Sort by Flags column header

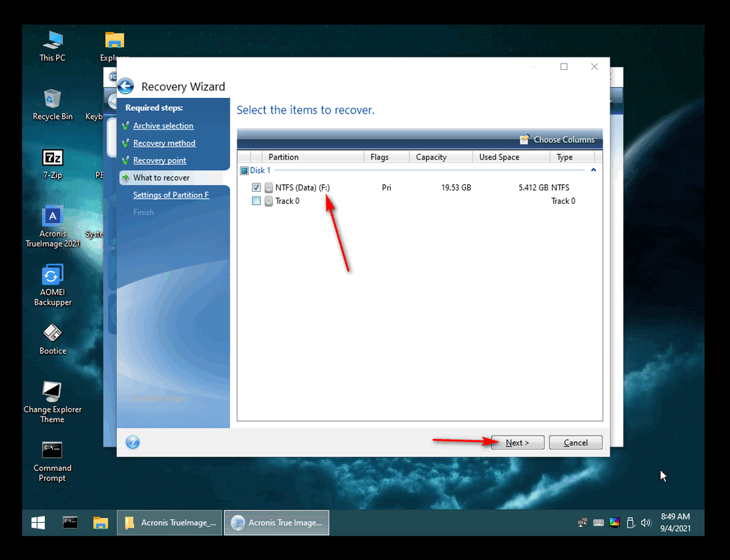pos(387,157)
